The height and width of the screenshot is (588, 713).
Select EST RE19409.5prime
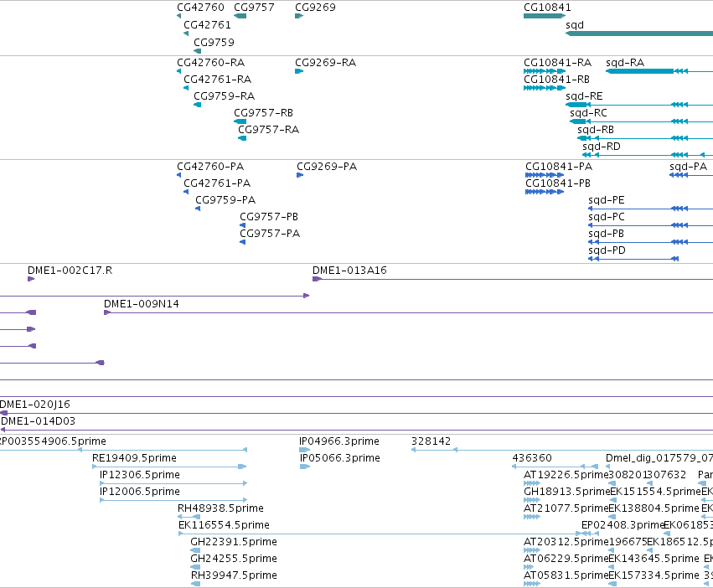pyautogui.click(x=134, y=458)
